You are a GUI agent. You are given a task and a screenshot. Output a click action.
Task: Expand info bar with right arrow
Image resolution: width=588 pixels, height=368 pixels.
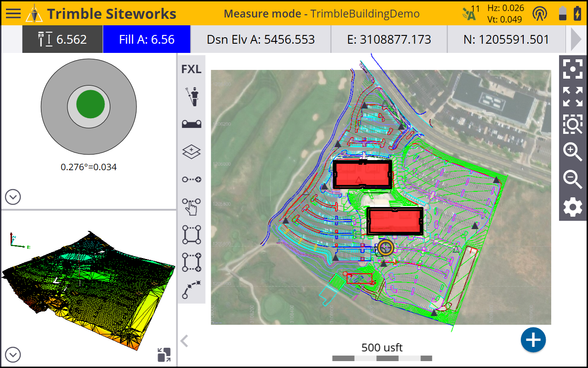click(x=576, y=40)
